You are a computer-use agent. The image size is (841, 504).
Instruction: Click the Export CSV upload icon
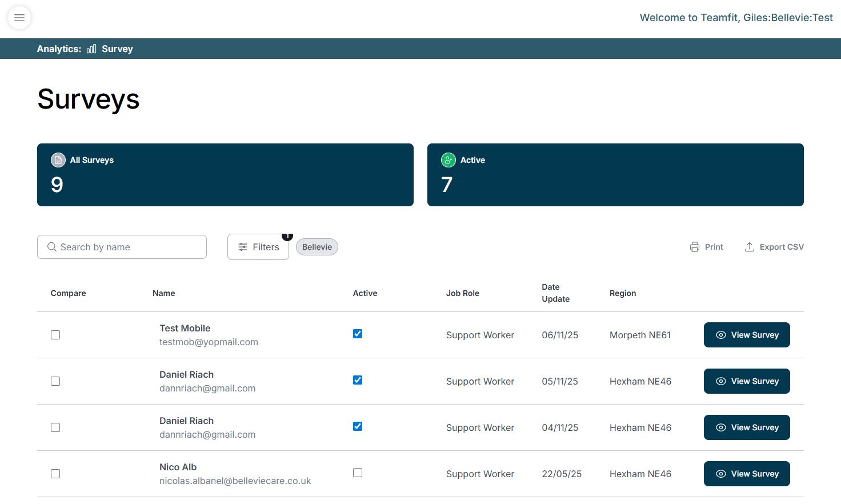click(750, 247)
